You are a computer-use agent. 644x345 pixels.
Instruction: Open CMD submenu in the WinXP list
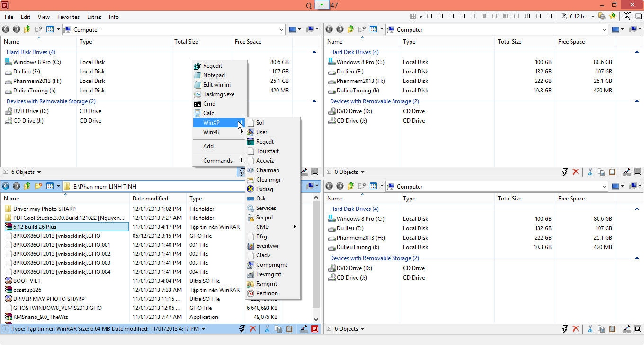[273, 227]
